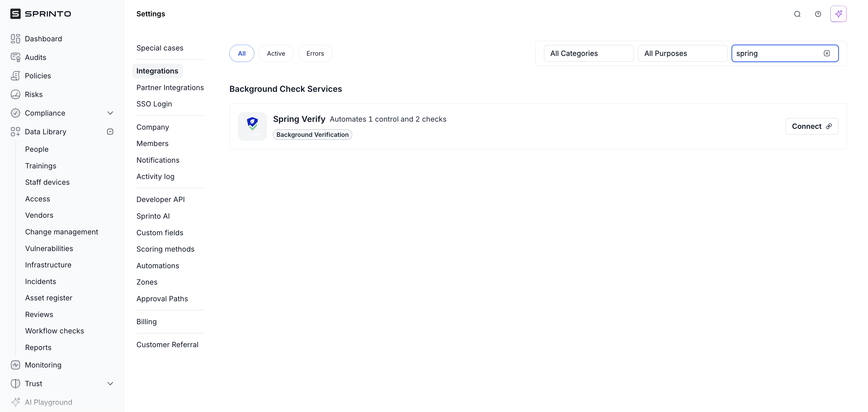Select the Active filter pill
Screen dimensions: 868x412
click(x=276, y=53)
